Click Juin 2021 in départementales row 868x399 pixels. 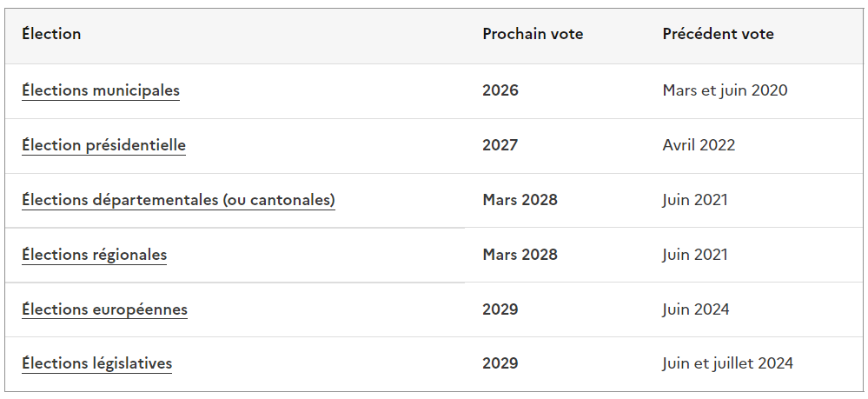point(695,200)
